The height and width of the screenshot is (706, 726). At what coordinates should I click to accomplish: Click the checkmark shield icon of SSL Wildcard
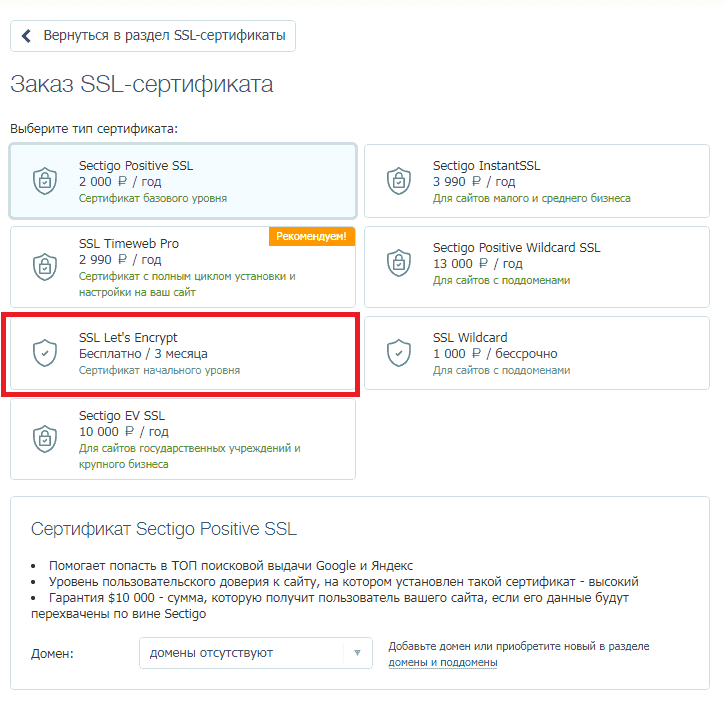[x=399, y=353]
